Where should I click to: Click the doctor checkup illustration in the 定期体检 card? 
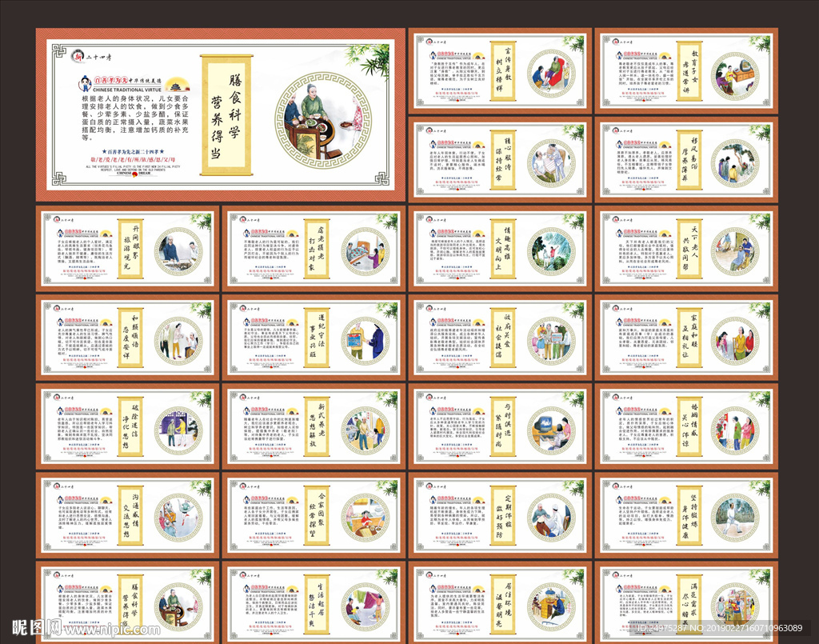coord(550,518)
